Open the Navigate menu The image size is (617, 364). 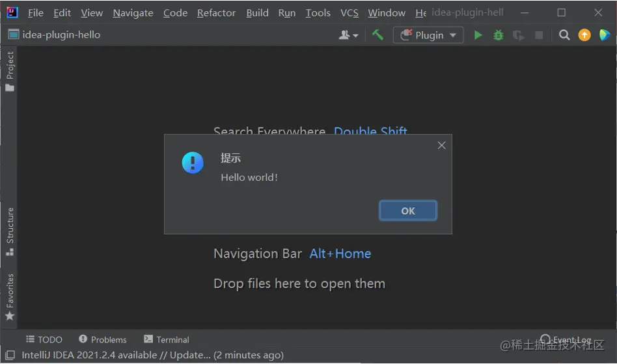point(133,13)
